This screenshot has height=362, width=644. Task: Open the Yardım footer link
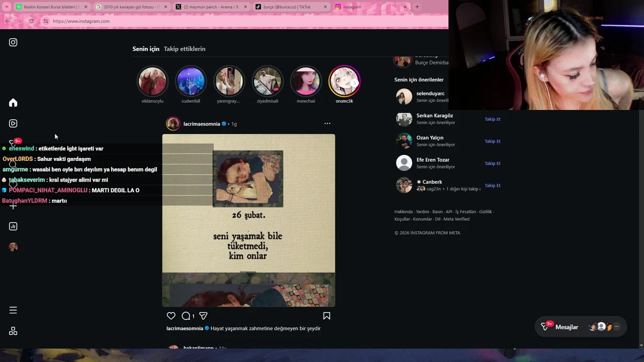[423, 212]
